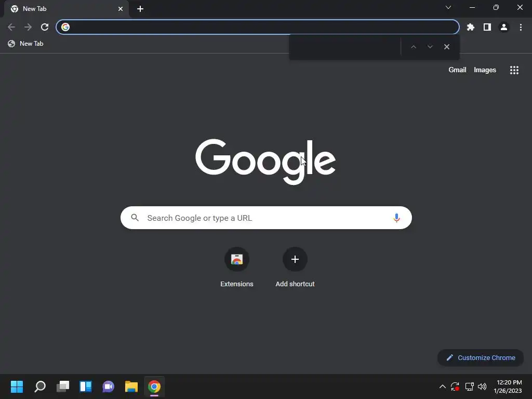Image resolution: width=532 pixels, height=399 pixels.
Task: Open the Extensions puzzle-piece menu
Action: click(x=471, y=27)
